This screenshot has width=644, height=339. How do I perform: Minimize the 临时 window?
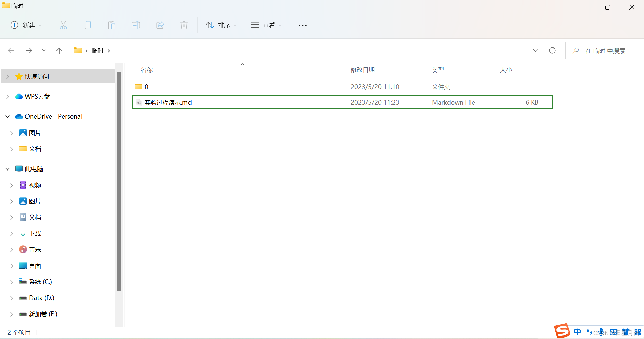coord(585,7)
